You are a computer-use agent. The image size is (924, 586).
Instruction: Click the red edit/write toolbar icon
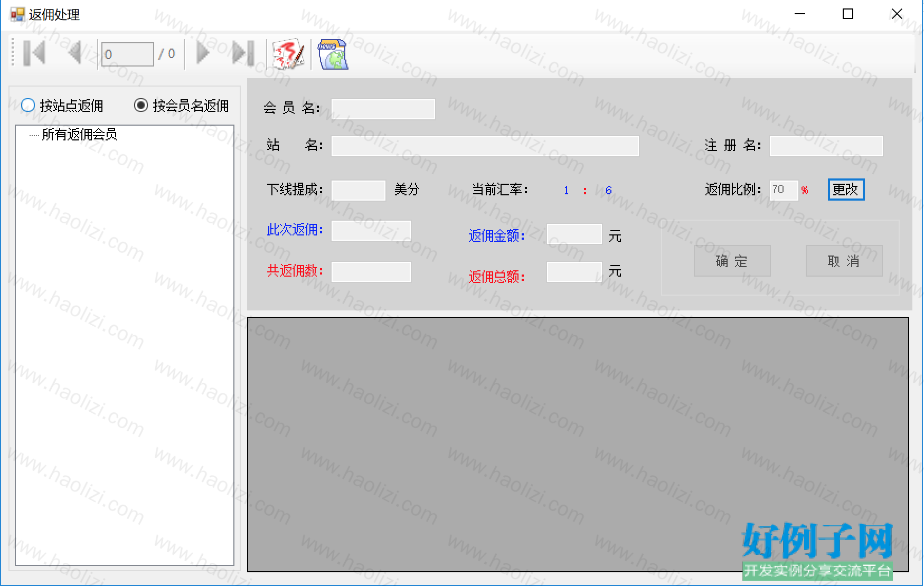pyautogui.click(x=288, y=54)
